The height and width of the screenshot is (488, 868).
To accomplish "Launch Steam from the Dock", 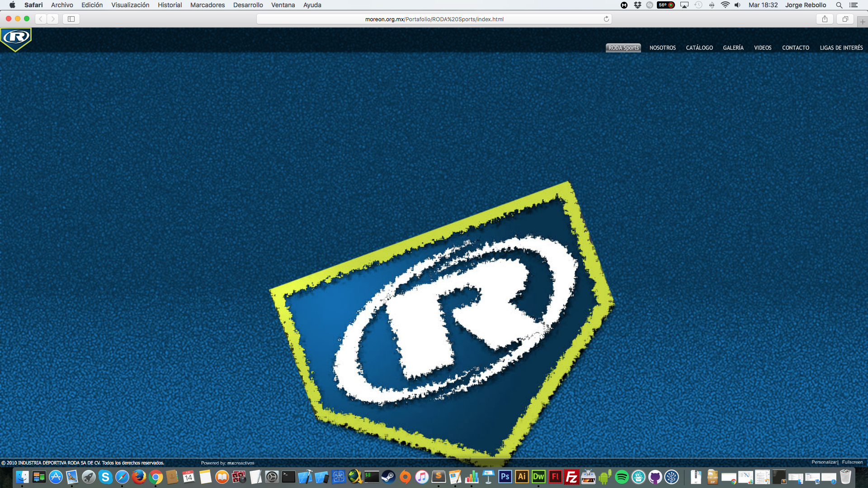I will pyautogui.click(x=388, y=477).
